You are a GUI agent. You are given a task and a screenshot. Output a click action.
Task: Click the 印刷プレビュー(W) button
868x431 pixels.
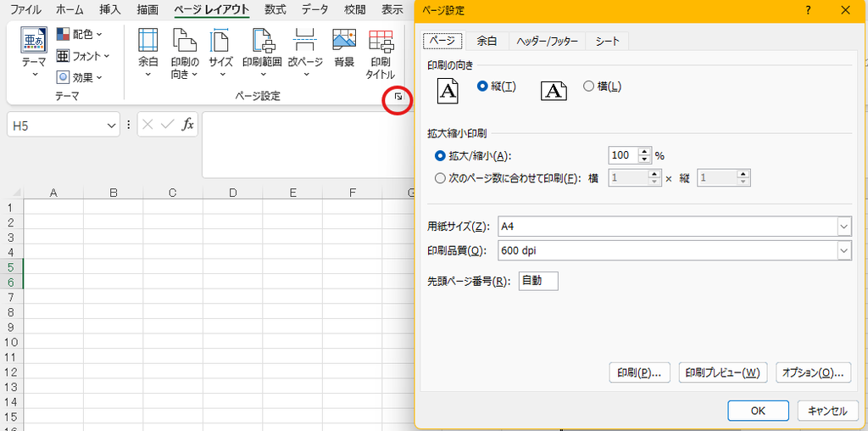pyautogui.click(x=723, y=372)
